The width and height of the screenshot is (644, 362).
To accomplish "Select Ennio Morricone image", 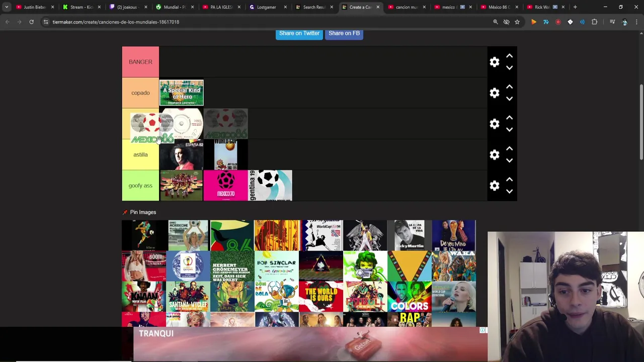I will 188,235.
